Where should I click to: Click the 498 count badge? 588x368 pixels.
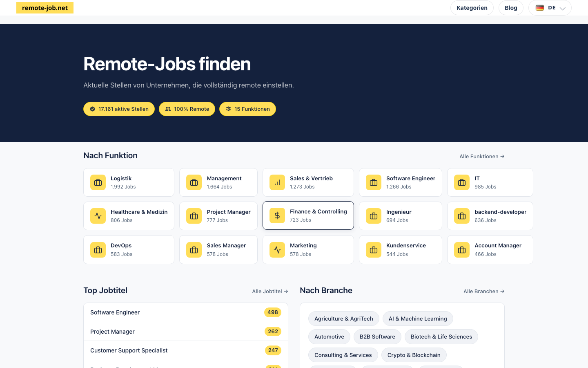coord(273,312)
